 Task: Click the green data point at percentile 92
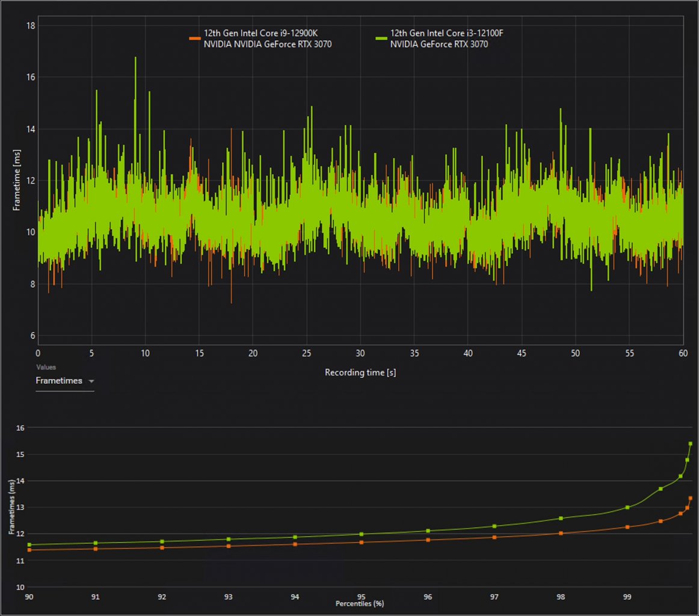pos(162,541)
